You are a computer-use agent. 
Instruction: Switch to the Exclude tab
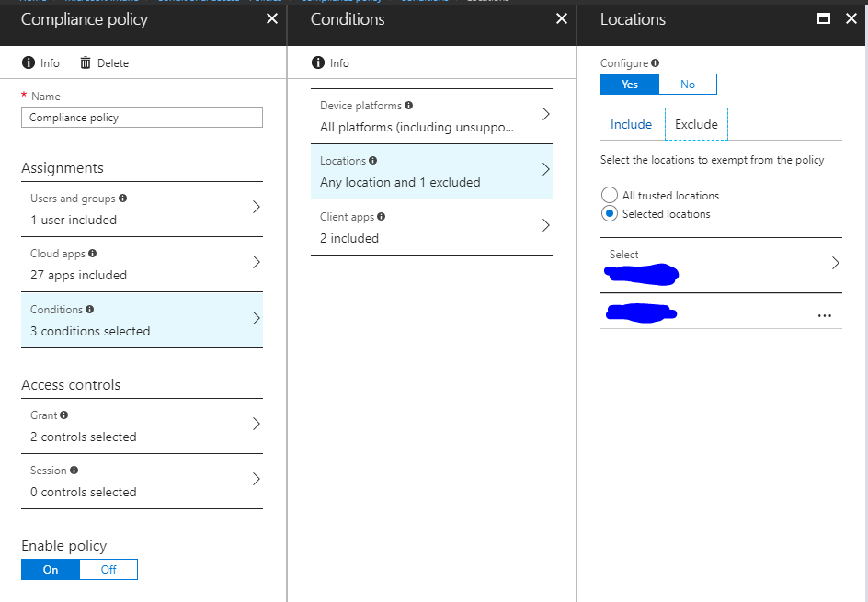click(x=696, y=124)
